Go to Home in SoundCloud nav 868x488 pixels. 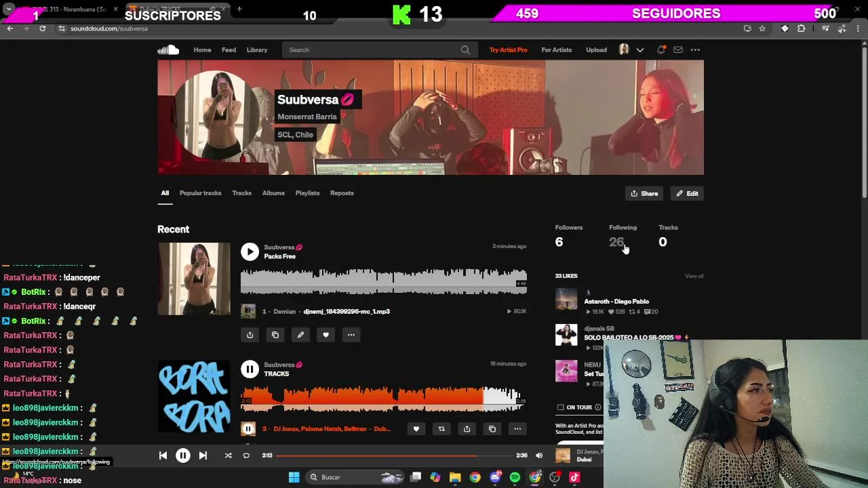coord(202,49)
